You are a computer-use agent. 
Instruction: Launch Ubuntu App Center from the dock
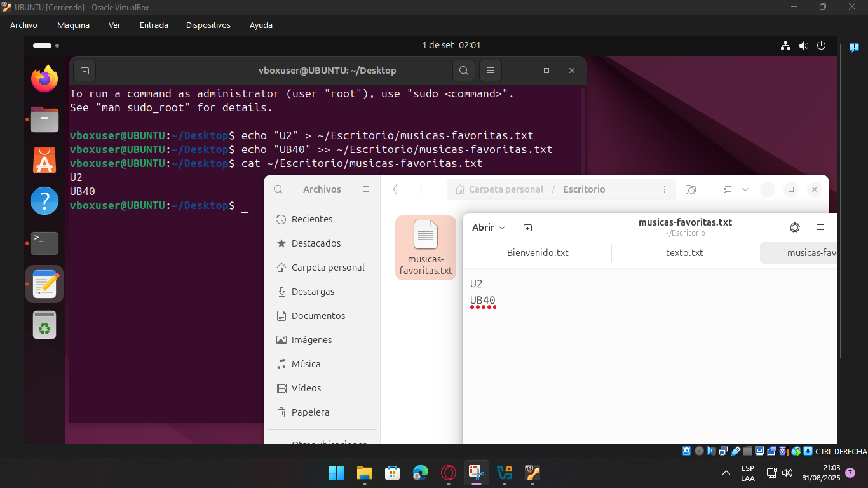click(44, 160)
